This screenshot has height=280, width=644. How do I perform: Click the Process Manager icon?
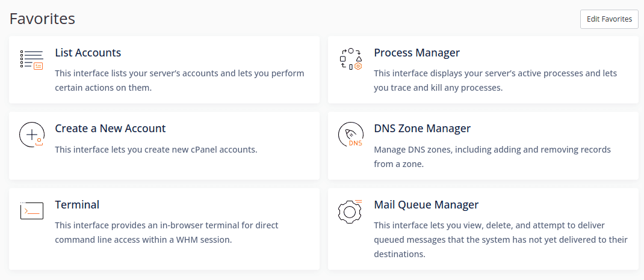pyautogui.click(x=350, y=59)
